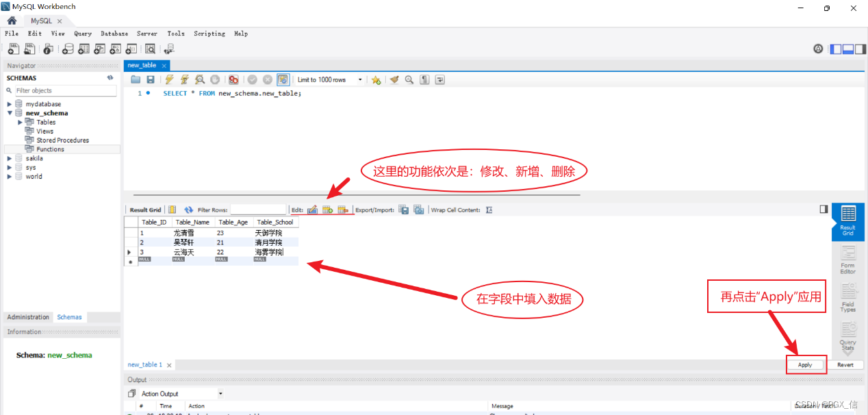Export recordset to external file icon

tap(403, 210)
